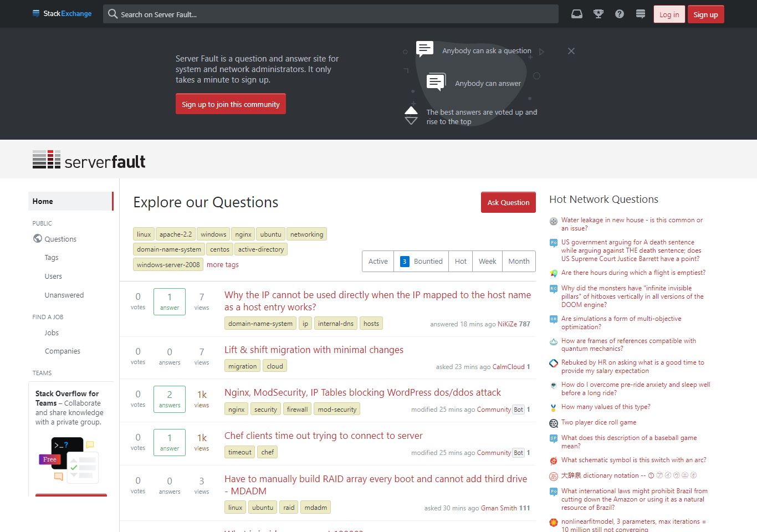
Task: Open the Stack Exchange logo menu
Action: tap(62, 14)
